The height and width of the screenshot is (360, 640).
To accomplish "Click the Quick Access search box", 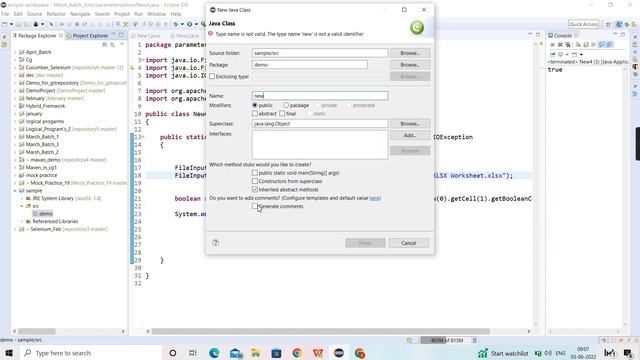I will (583, 24).
